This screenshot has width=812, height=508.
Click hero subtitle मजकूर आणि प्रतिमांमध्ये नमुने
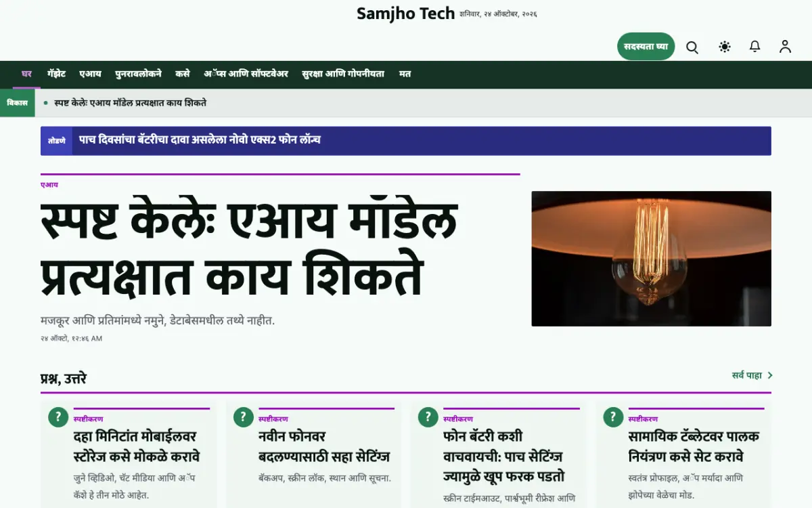point(158,320)
